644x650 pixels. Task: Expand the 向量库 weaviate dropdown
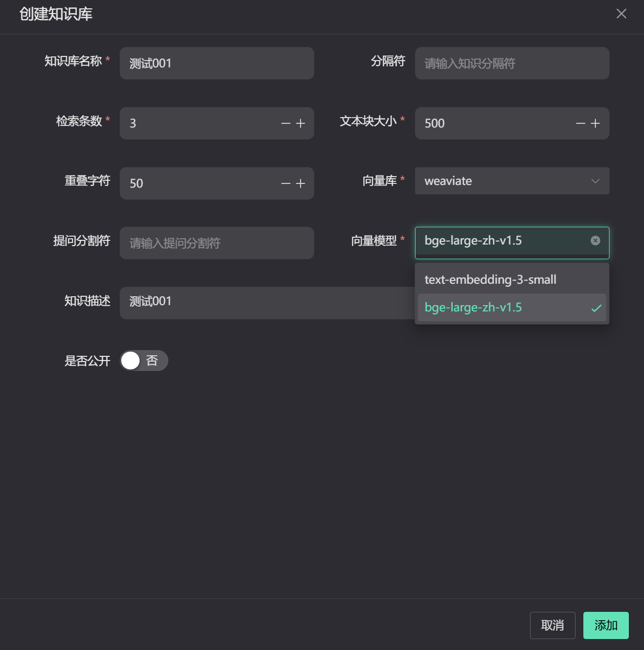tap(512, 181)
